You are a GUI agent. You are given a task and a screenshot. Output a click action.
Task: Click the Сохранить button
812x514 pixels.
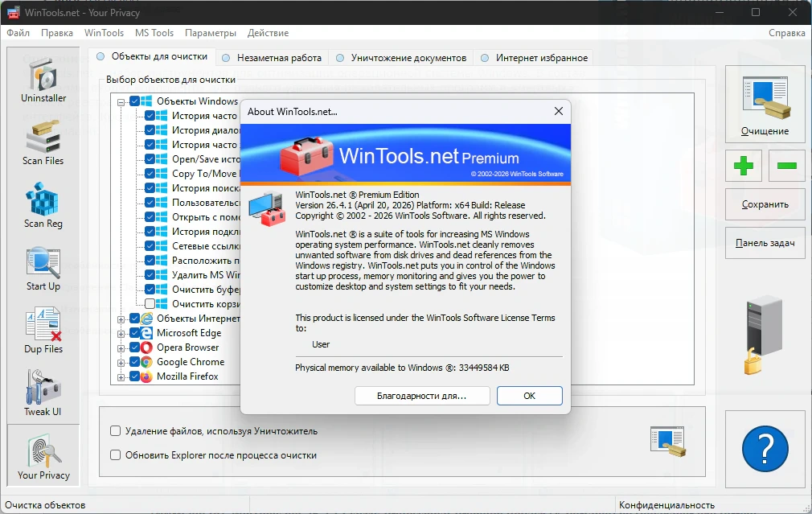[x=765, y=204]
